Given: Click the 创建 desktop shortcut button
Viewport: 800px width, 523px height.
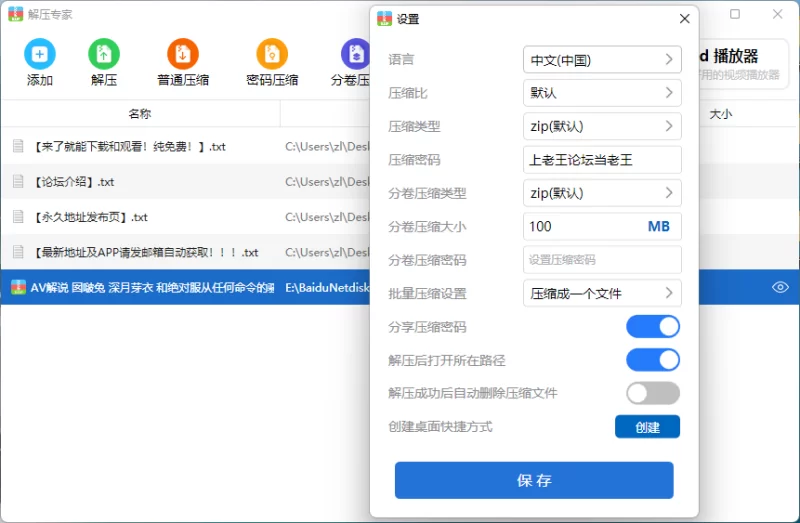Looking at the screenshot, I should (647, 427).
